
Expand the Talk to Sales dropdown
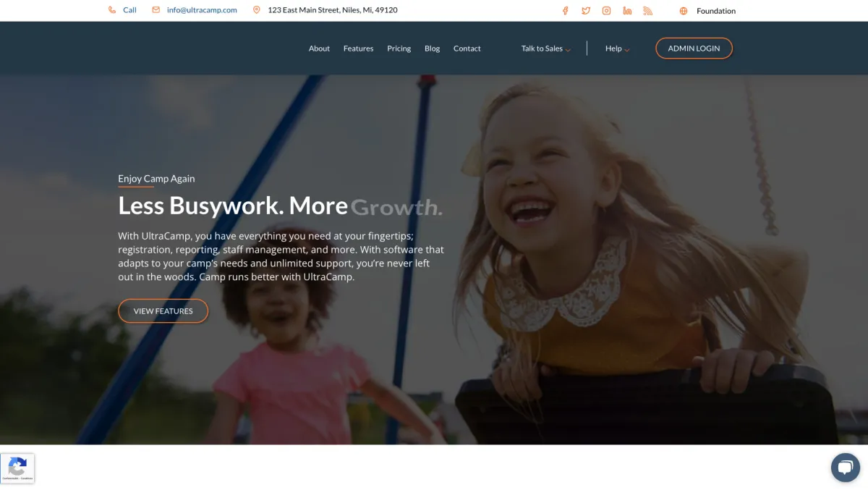(x=546, y=48)
